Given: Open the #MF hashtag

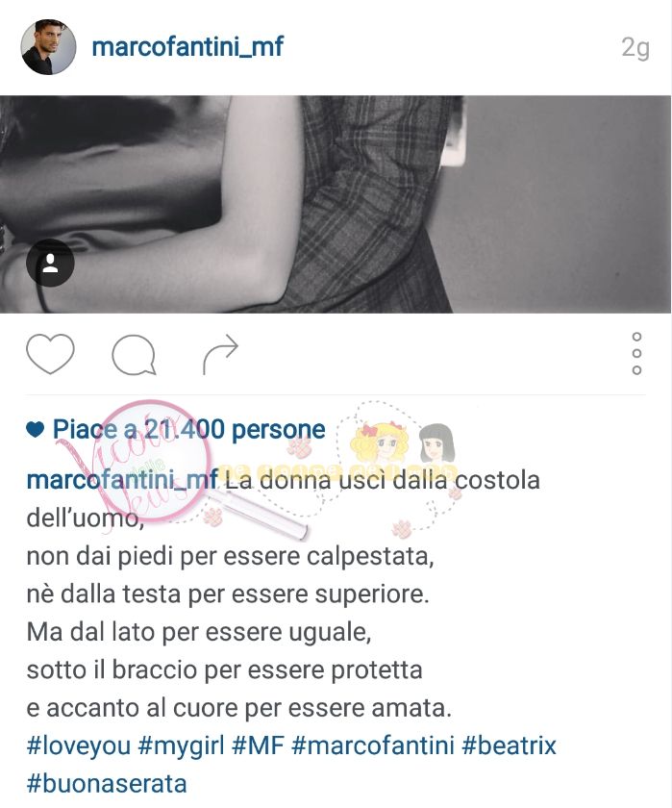Looking at the screenshot, I should point(258,745).
